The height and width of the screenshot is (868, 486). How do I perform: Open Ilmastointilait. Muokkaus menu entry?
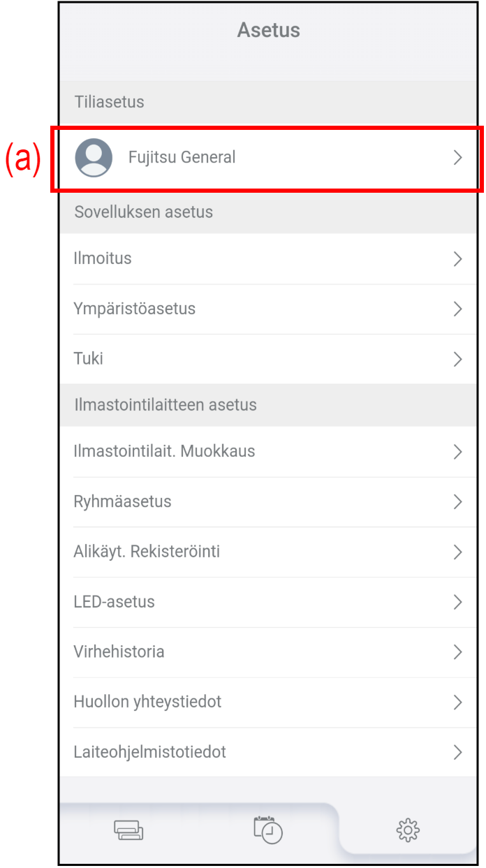[164, 451]
